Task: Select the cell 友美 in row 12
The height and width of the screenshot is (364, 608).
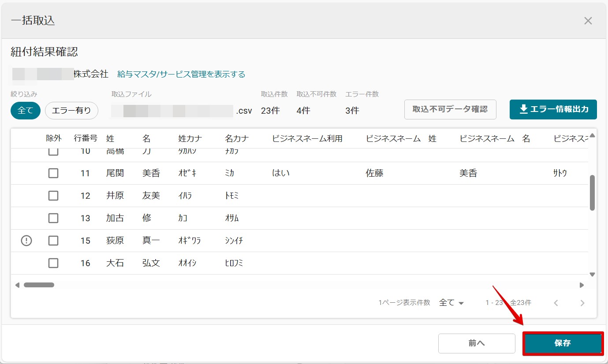Action: click(x=151, y=196)
